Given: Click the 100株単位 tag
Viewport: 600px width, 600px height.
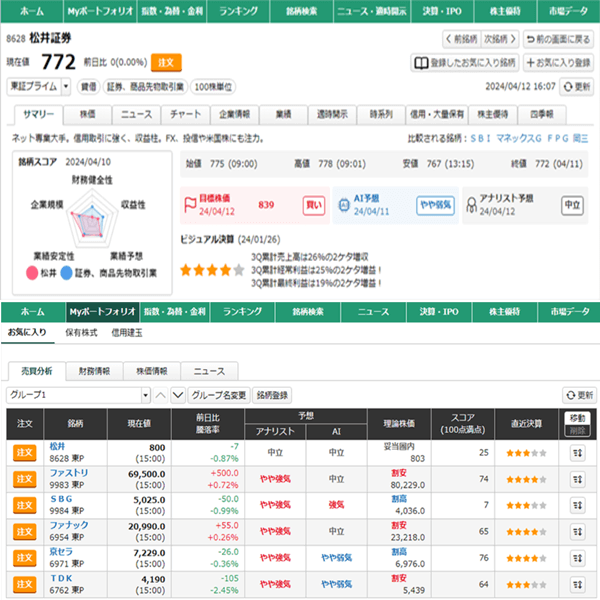Looking at the screenshot, I should 213,87.
